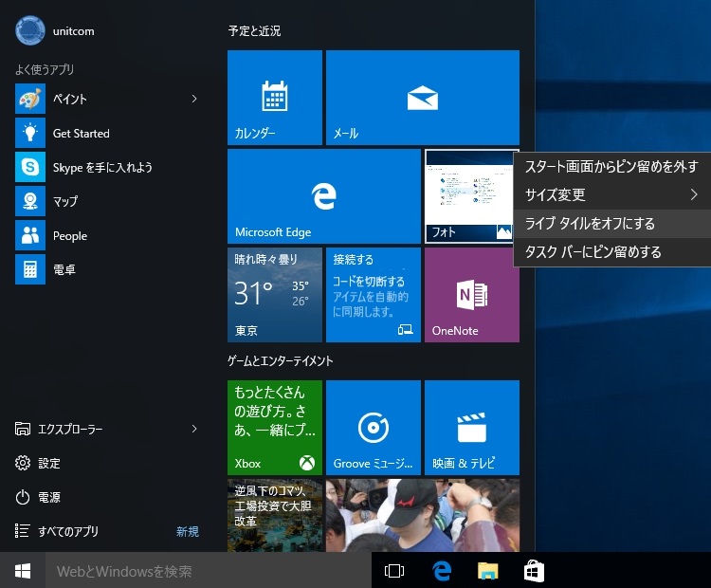Open the Paint app icon
711x588 pixels.
click(x=30, y=99)
